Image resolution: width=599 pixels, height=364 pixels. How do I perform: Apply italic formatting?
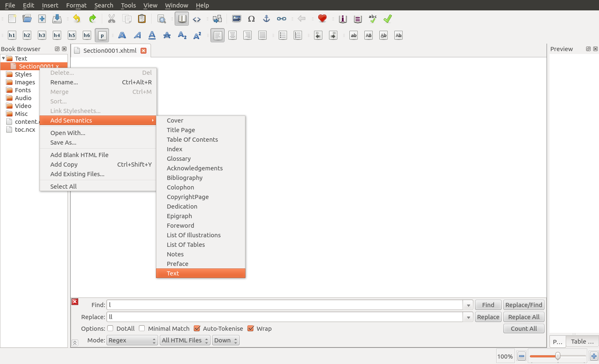point(137,35)
